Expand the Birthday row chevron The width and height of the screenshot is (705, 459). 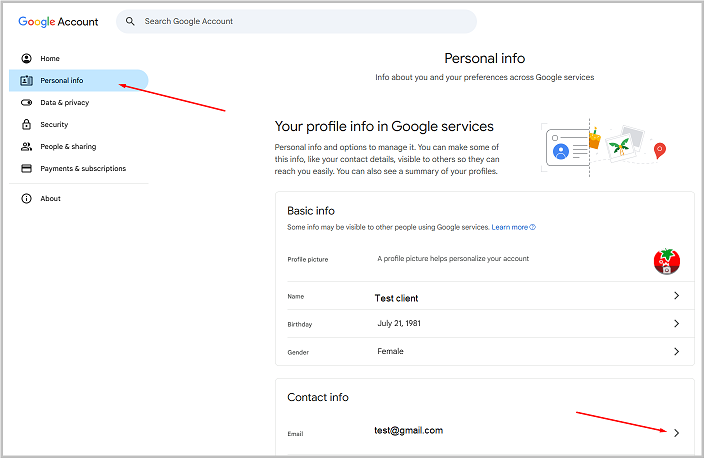676,324
